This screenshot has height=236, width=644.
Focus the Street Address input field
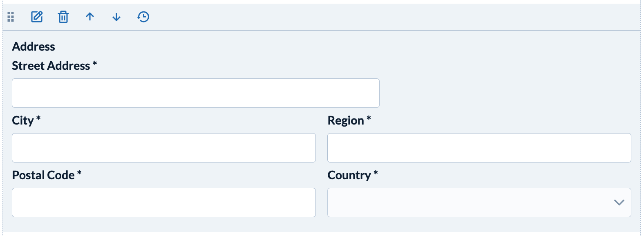pos(195,93)
